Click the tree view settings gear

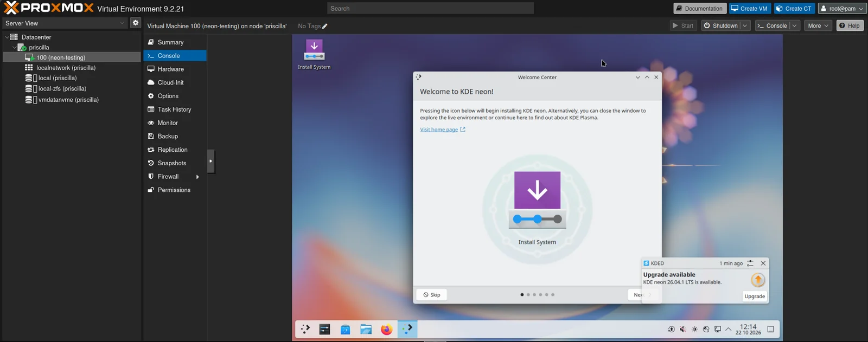pyautogui.click(x=136, y=23)
